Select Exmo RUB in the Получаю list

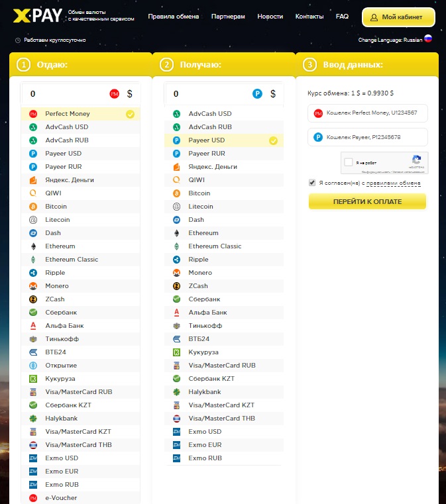tap(224, 458)
